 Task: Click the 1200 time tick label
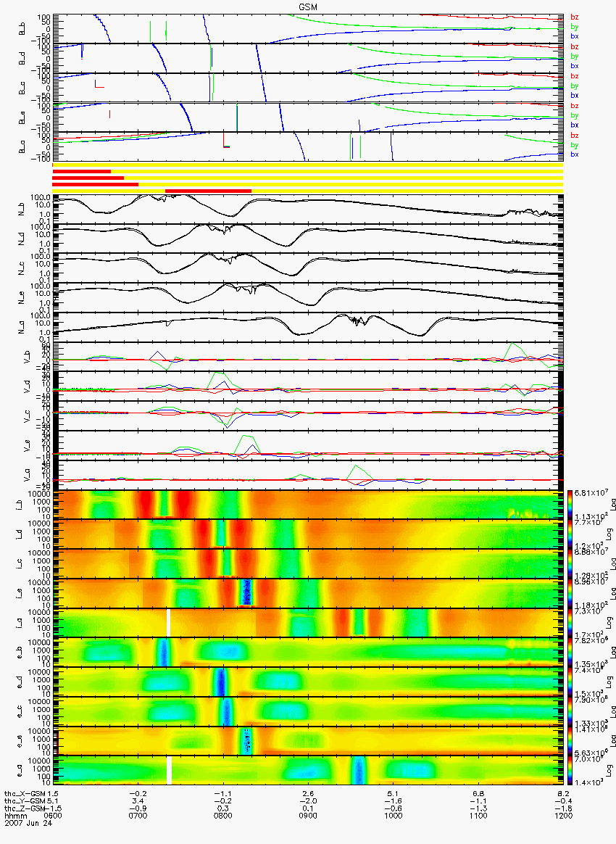(x=563, y=816)
